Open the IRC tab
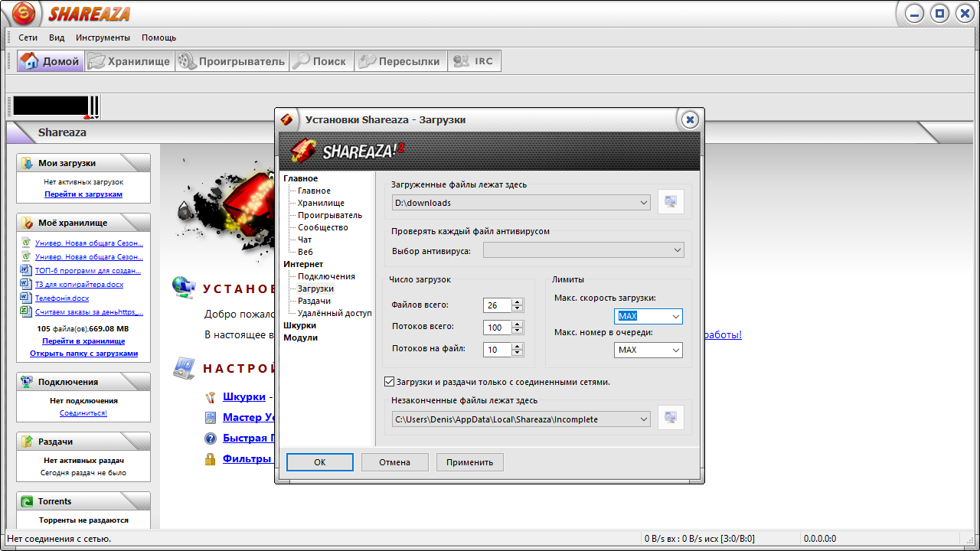The image size is (980, 551). [474, 61]
